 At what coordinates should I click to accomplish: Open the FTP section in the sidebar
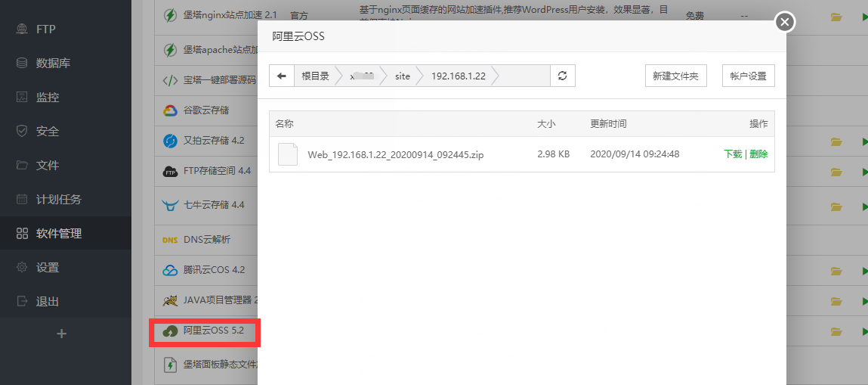(x=65, y=29)
